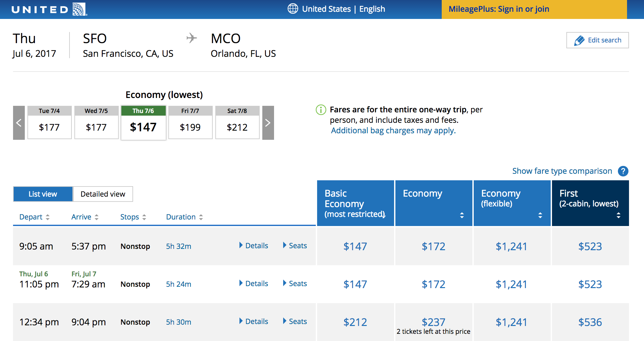644x341 pixels.
Task: Select the Fri 7/7 date tab
Action: point(190,123)
